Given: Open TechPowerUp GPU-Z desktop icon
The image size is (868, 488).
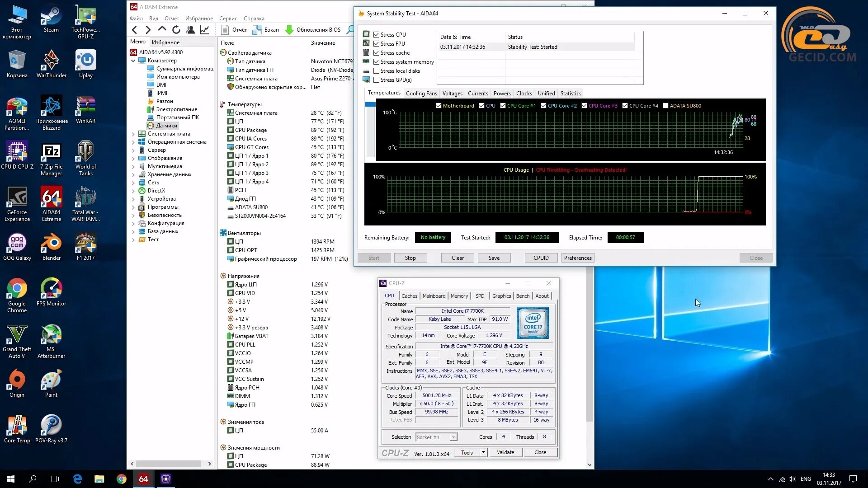Looking at the screenshot, I should [85, 23].
